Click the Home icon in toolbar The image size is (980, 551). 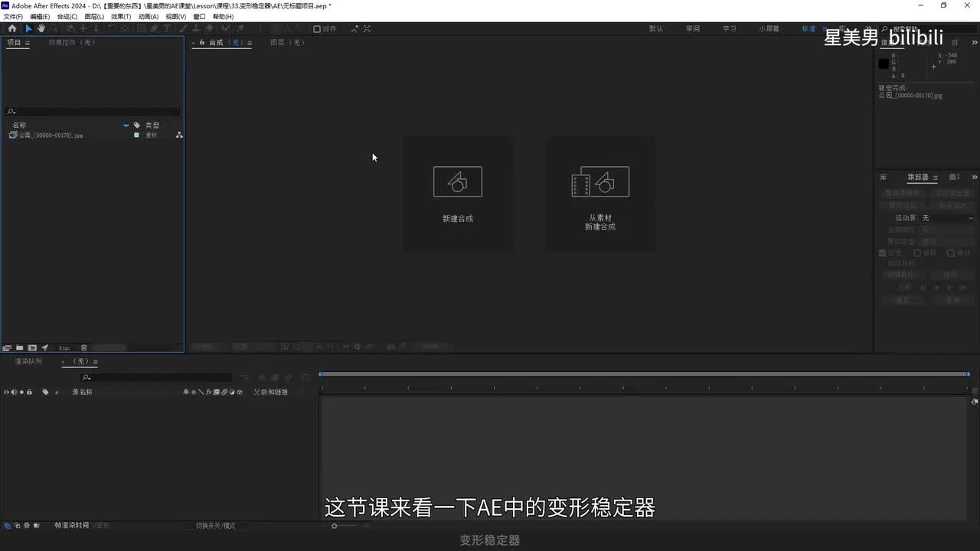(12, 28)
